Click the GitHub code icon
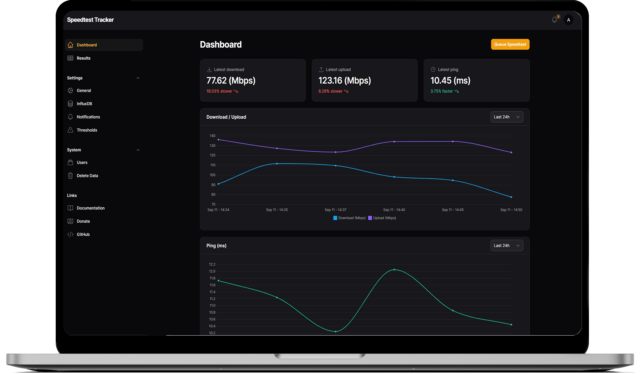The image size is (640, 374). click(70, 234)
